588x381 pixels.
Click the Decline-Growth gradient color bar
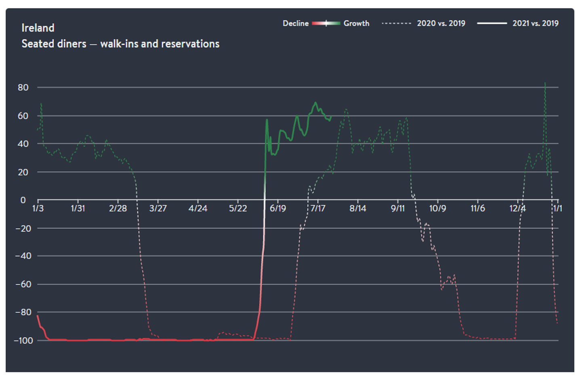pos(326,23)
